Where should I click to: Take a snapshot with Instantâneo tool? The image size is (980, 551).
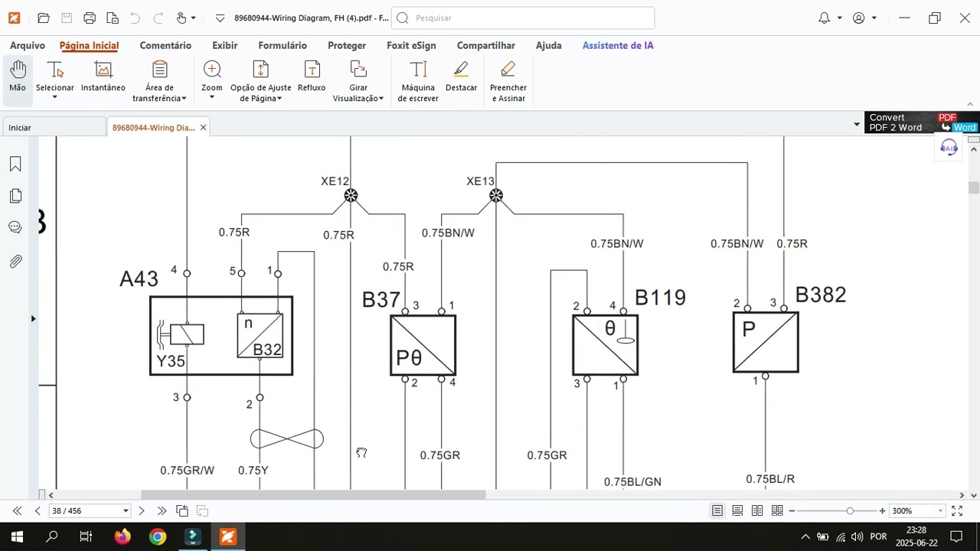tap(103, 77)
